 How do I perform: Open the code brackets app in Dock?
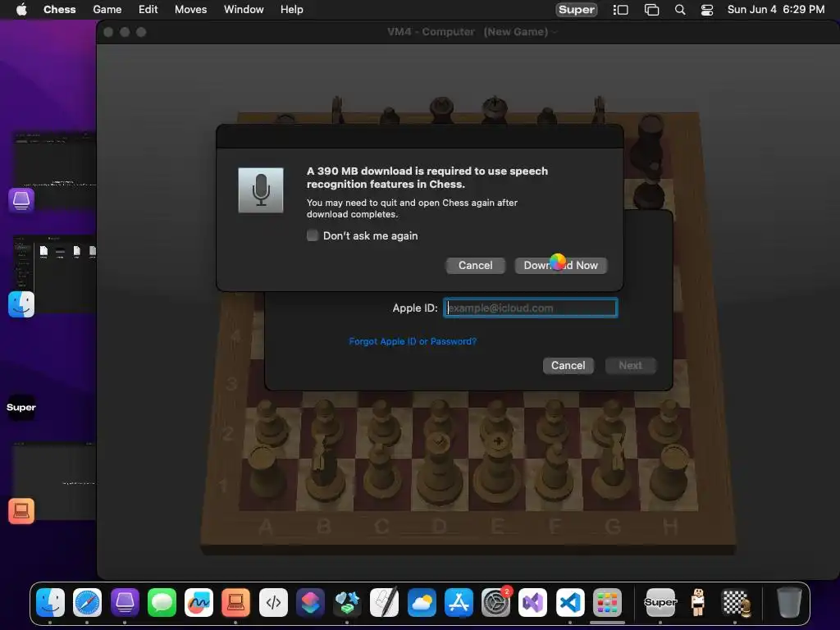pos(273,602)
